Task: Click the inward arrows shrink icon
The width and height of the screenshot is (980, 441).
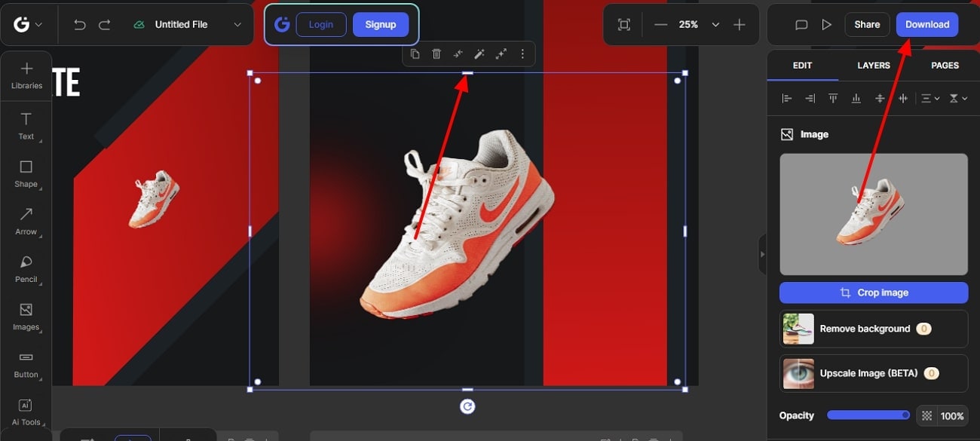Action: point(458,54)
